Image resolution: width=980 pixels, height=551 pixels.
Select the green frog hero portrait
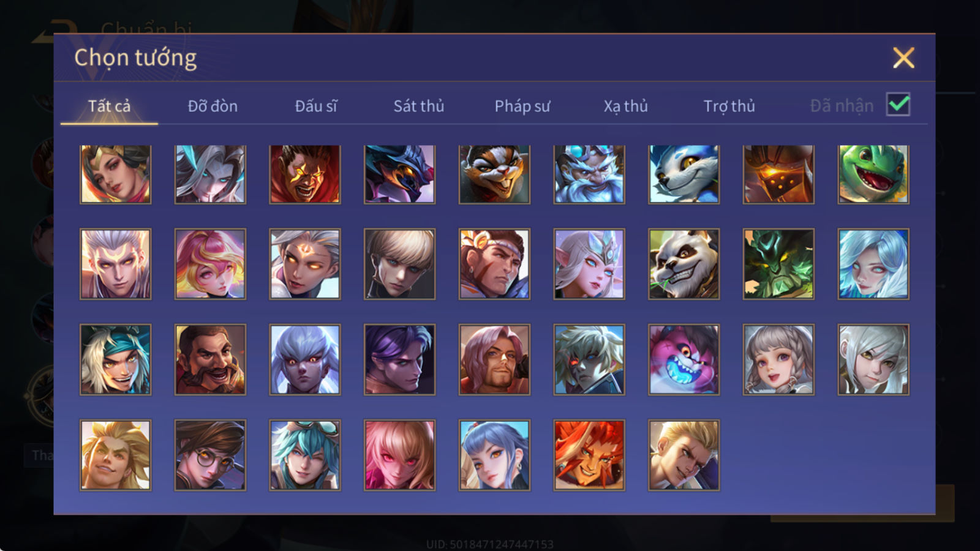point(873,174)
